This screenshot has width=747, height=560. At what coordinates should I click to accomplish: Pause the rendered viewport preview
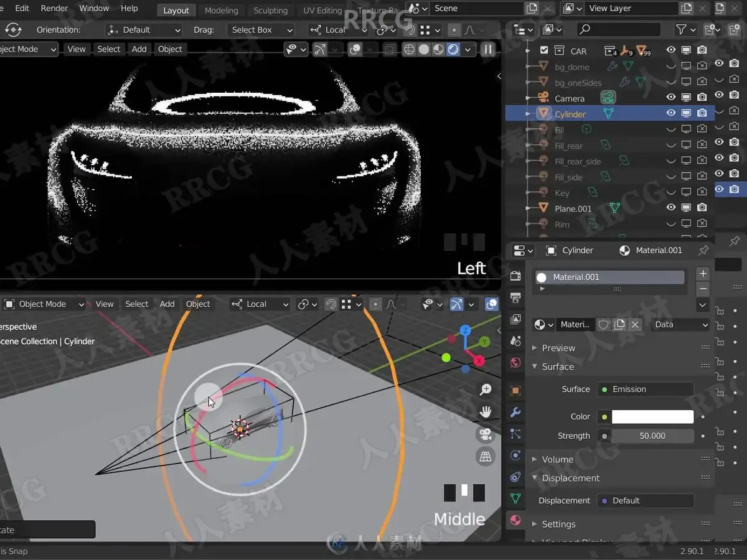pos(488,49)
